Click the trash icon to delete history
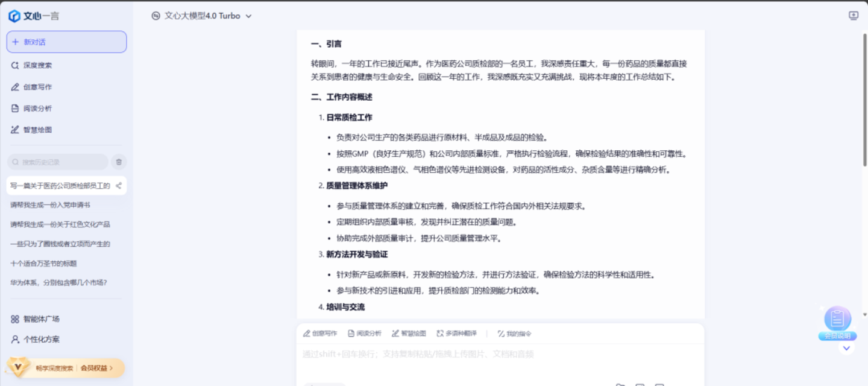 tap(119, 162)
